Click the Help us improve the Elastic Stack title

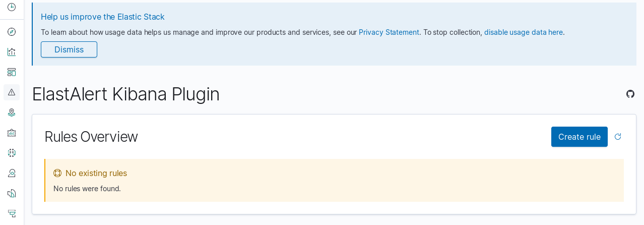[x=103, y=17]
